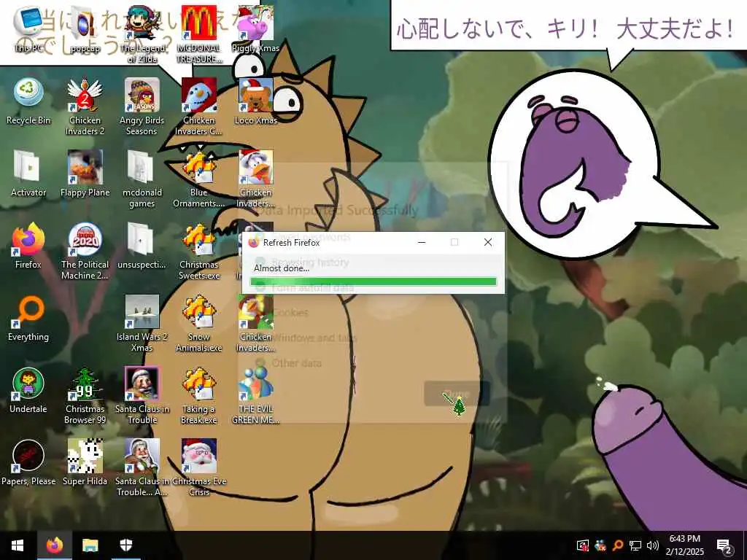
Task: Select the Firefox desktop shortcut
Action: coord(28,246)
